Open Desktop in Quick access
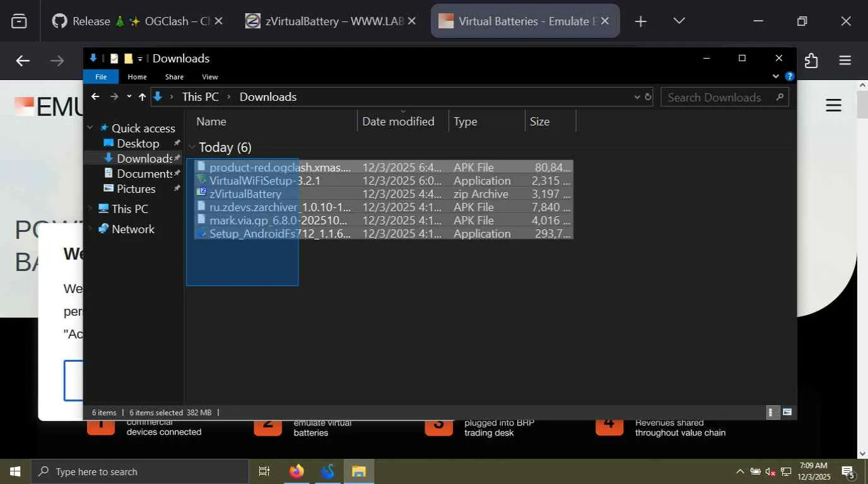The width and height of the screenshot is (868, 484). coord(138,143)
